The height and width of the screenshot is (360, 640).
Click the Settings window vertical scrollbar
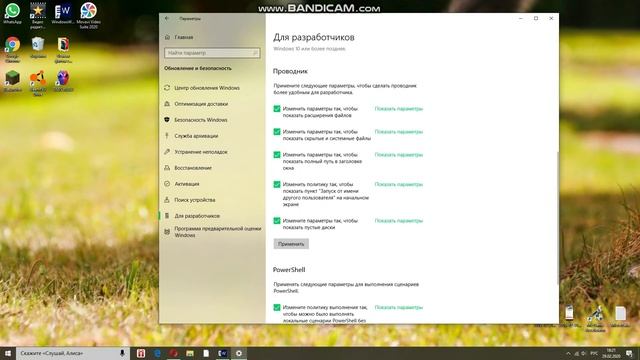(557, 218)
